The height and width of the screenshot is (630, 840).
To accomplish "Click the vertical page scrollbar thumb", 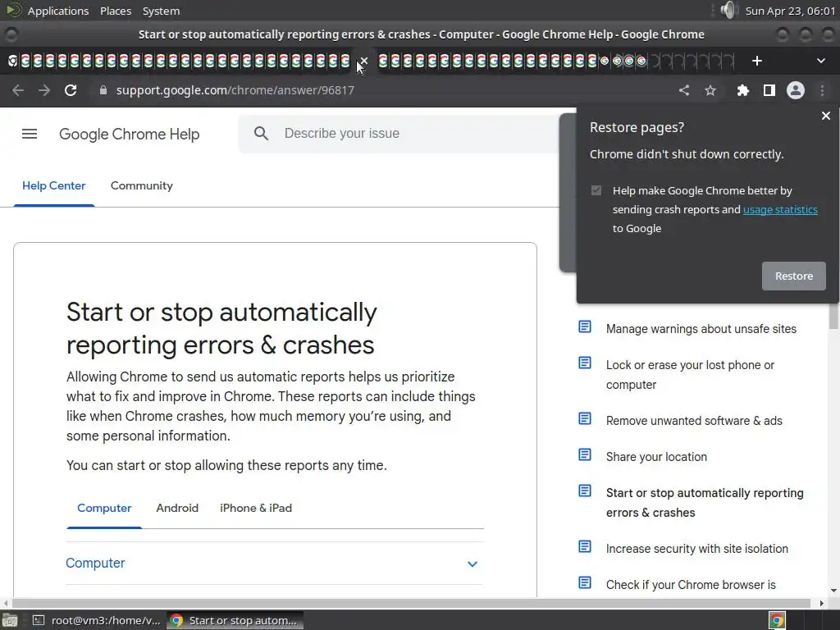I will [x=833, y=316].
